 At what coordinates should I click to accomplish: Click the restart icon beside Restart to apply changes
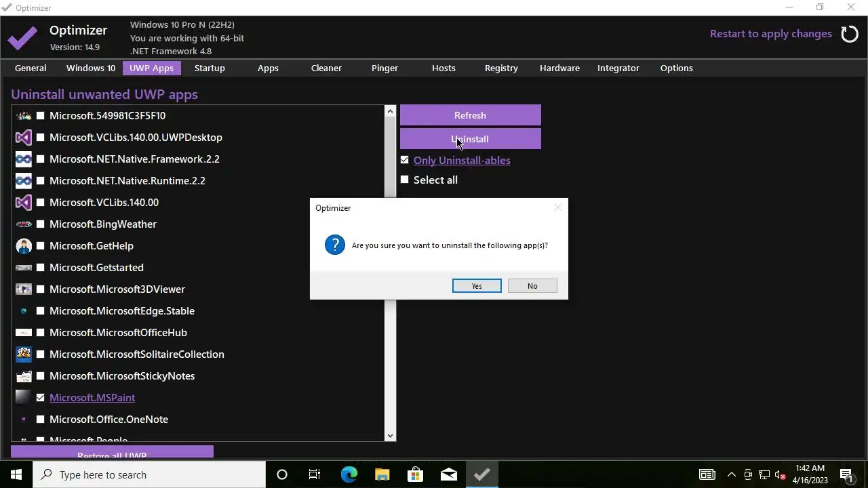(x=849, y=34)
